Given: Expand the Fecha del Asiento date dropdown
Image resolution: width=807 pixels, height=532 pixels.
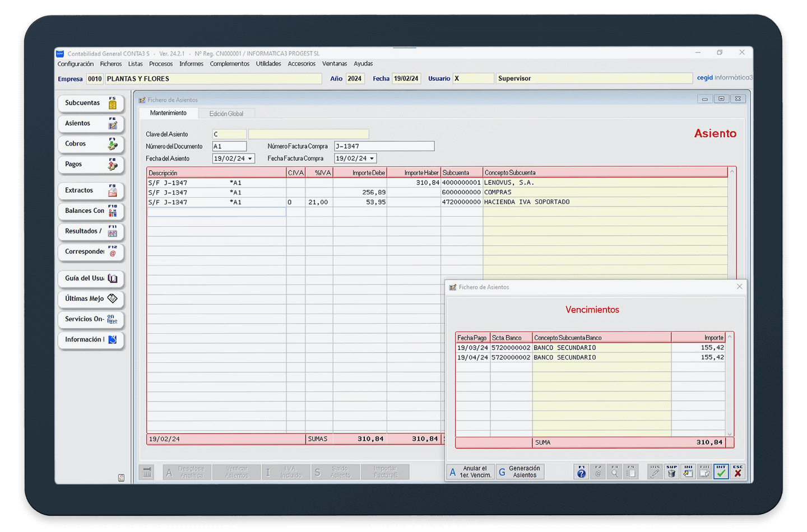Looking at the screenshot, I should pos(250,159).
